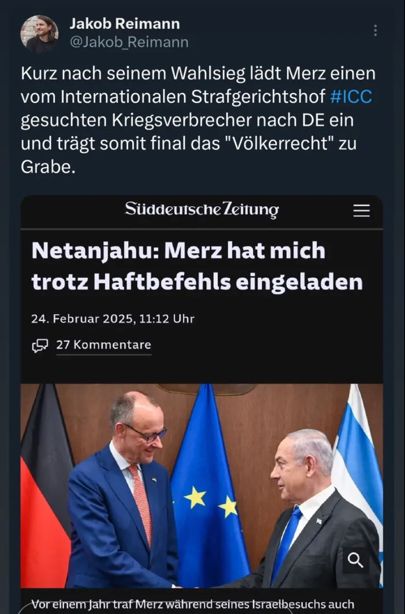Open the 27 Kommentare link
The width and height of the screenshot is (405, 614).
coord(103,345)
